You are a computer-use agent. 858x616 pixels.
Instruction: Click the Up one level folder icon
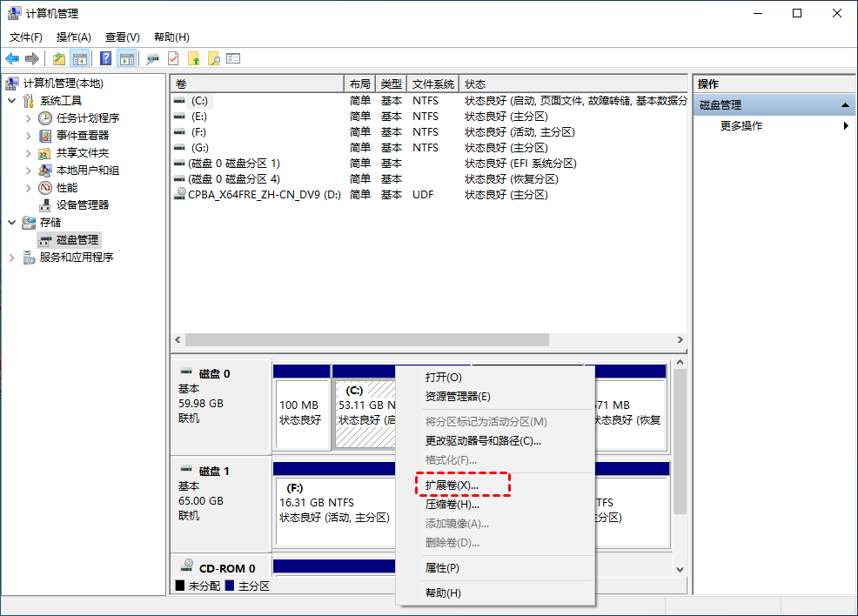(x=58, y=58)
